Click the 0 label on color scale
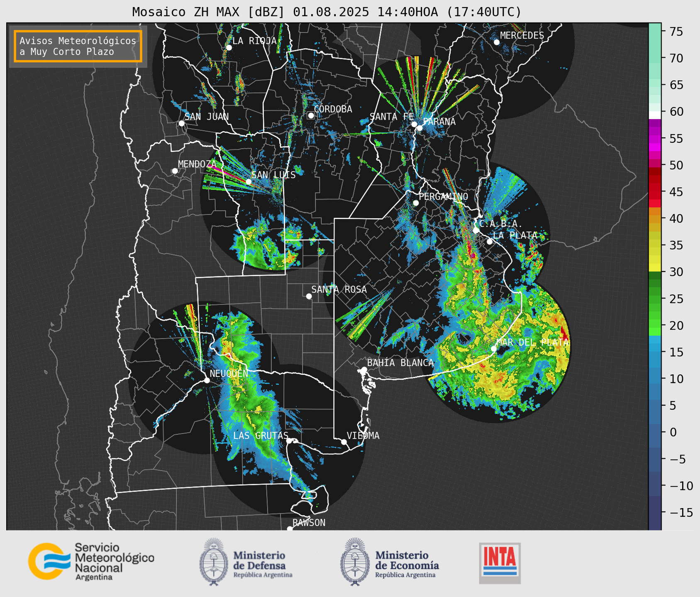700x597 pixels. (x=673, y=432)
